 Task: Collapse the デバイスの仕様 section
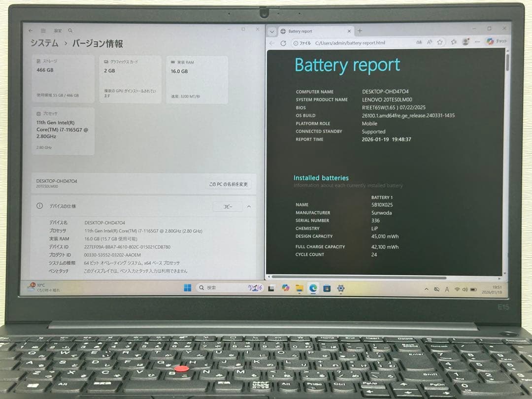248,206
